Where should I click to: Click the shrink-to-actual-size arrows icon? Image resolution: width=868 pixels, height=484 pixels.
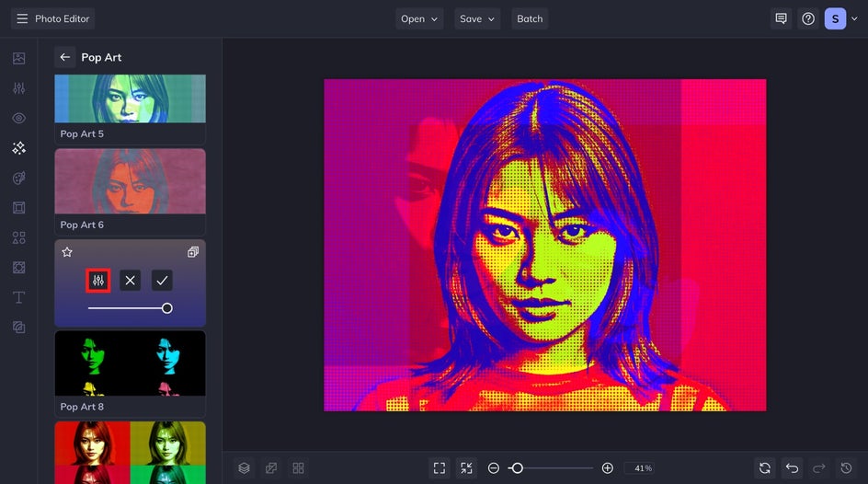[x=467, y=468]
